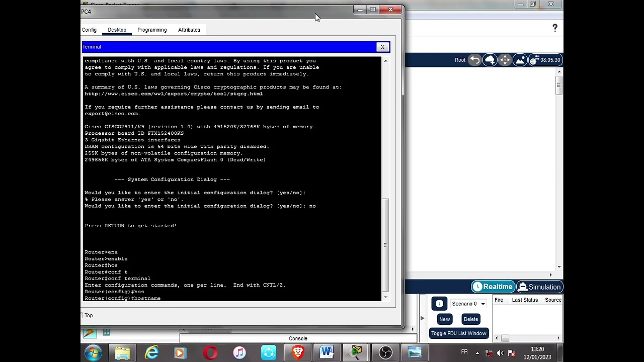Click the export@cisco.com text
Image resolution: width=644 pixels, height=362 pixels.
coord(112,114)
